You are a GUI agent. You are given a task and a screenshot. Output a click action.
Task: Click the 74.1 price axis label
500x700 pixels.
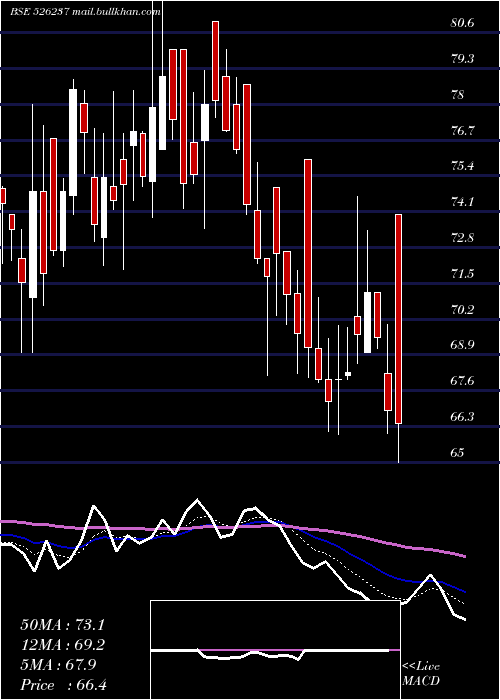(462, 202)
